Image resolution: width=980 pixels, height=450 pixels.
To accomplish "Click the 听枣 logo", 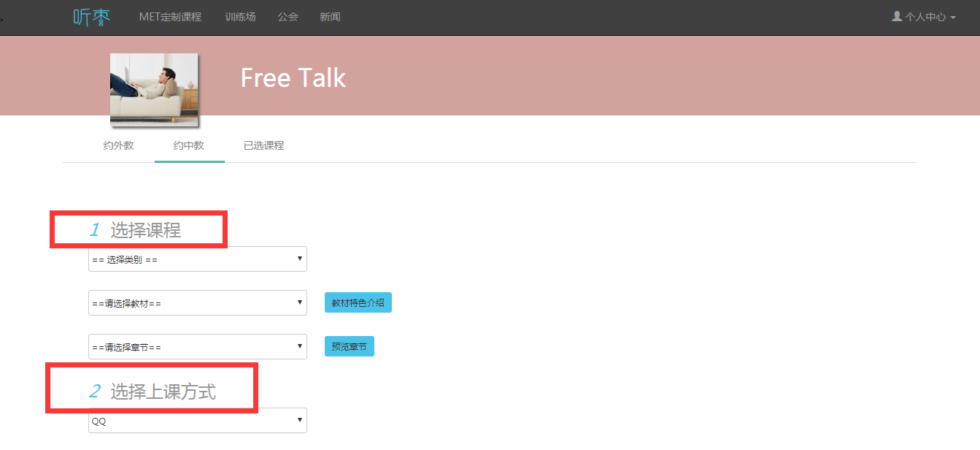I will click(x=92, y=17).
